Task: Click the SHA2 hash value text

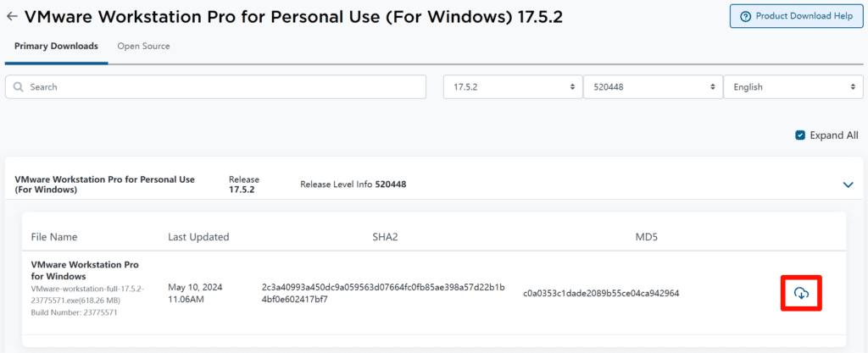Action: 383,294
